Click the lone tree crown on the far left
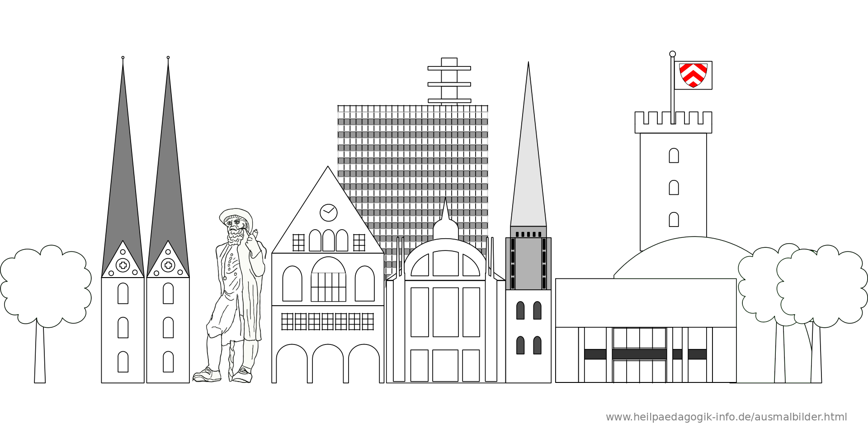Image resolution: width=868 pixels, height=434 pixels. (x=45, y=286)
